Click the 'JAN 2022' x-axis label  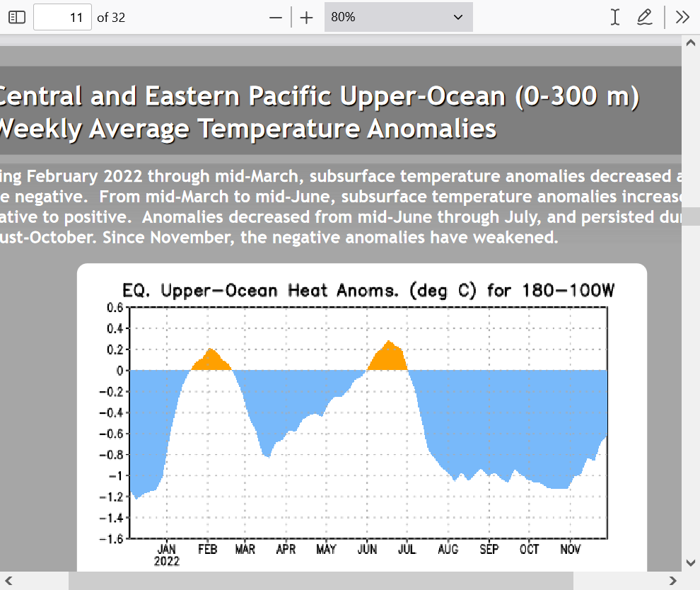click(167, 555)
